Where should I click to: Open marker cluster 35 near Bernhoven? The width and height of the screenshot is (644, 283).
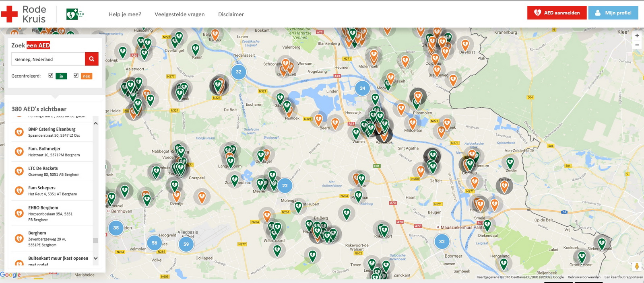coord(116,228)
